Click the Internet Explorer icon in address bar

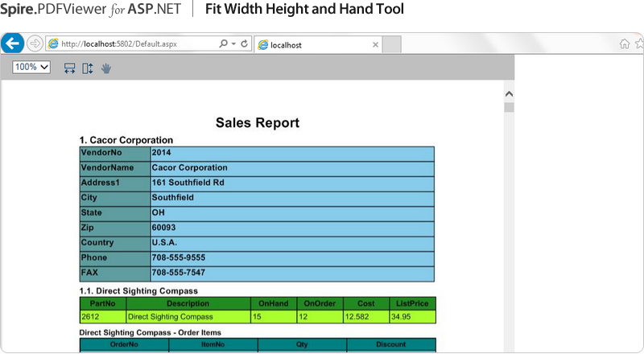click(53, 43)
